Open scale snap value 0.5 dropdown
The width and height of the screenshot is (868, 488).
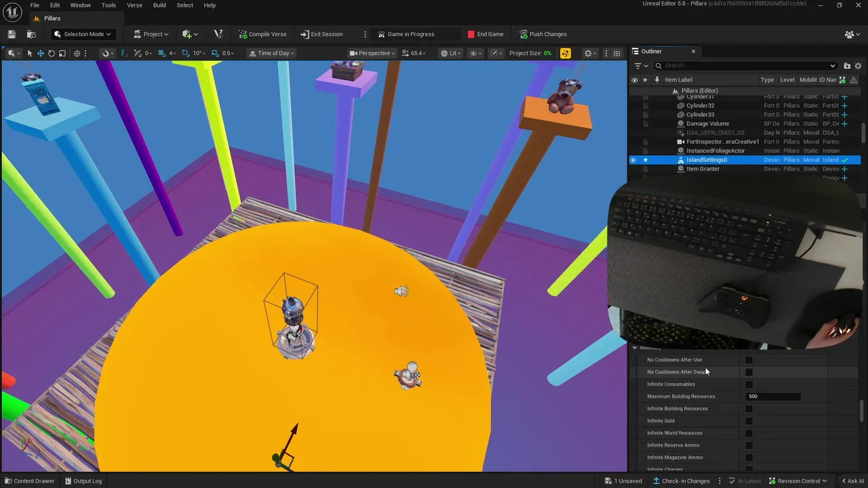[228, 53]
